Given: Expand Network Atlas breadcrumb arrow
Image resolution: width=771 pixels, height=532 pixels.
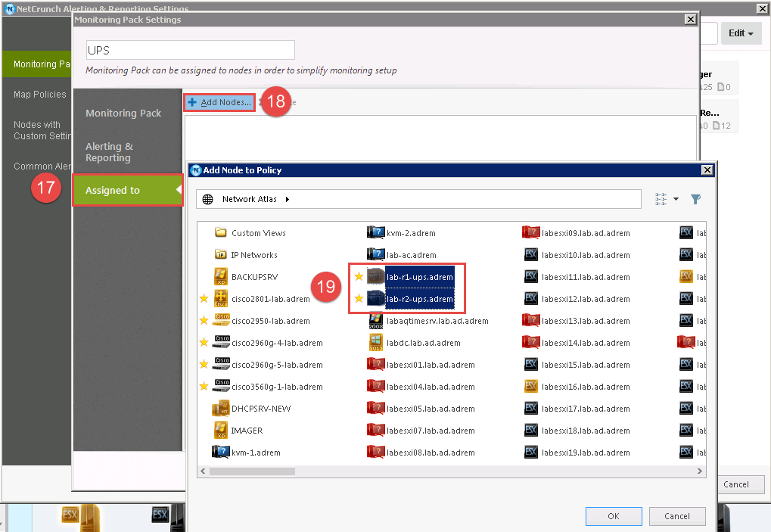Looking at the screenshot, I should [x=288, y=199].
